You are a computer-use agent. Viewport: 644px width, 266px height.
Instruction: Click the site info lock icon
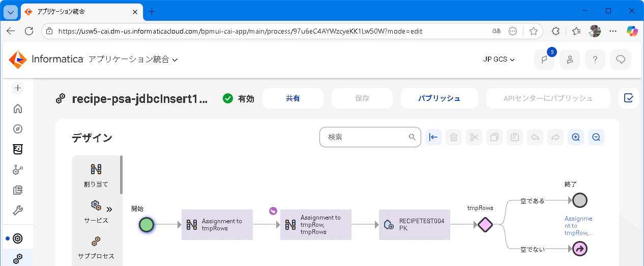click(49, 31)
